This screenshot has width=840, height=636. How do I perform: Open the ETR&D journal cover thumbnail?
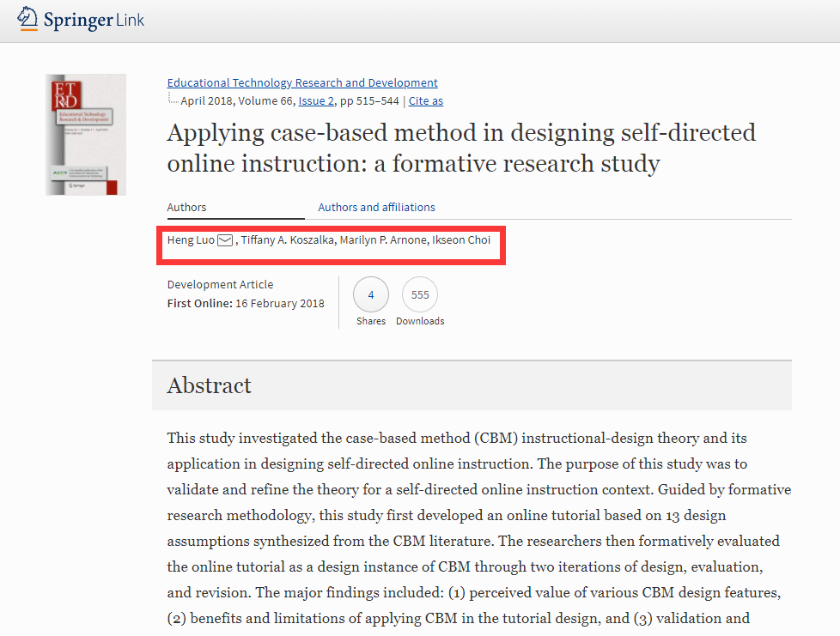coord(86,134)
